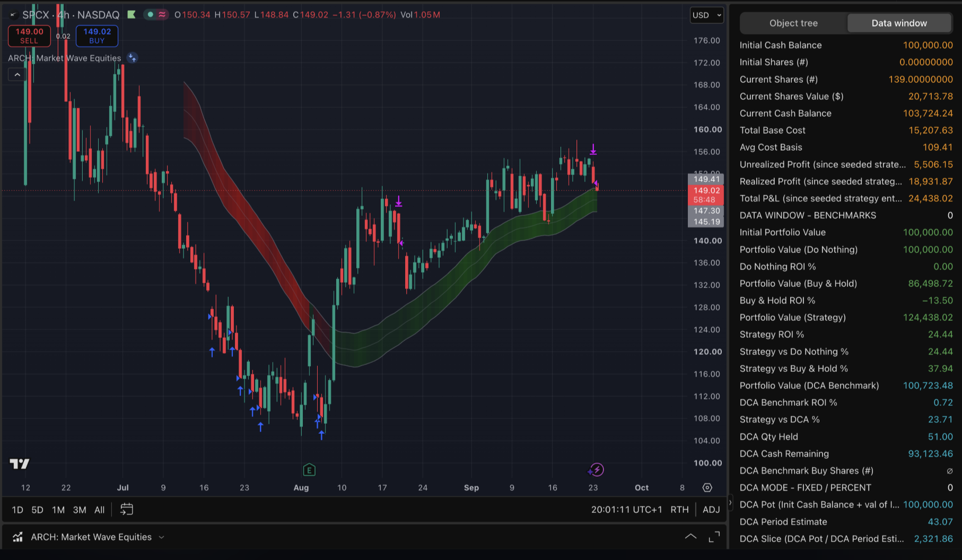
Task: Open the Go to date calendar icon
Action: (127, 510)
